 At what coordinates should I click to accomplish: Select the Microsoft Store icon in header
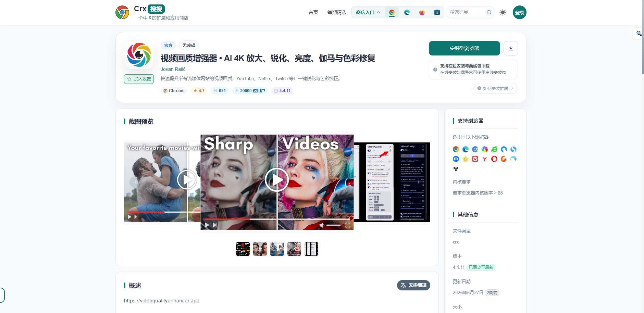(x=437, y=12)
